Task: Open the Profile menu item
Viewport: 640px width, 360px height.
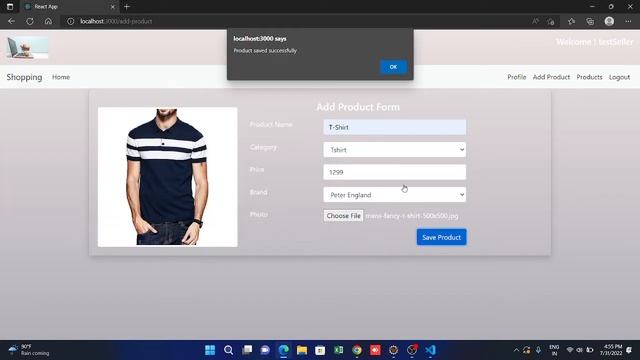Action: tap(516, 77)
